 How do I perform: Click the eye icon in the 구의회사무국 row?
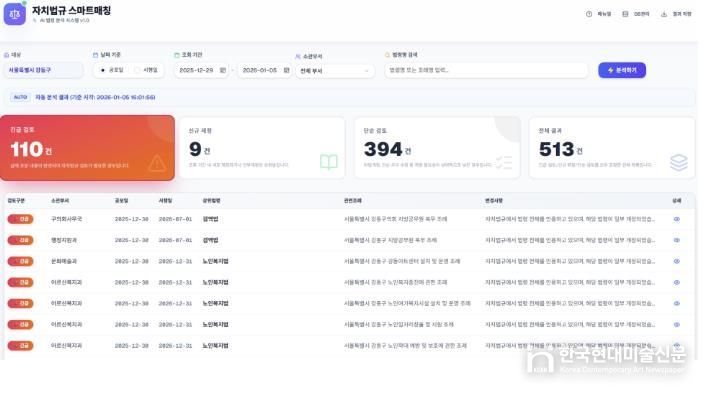677,219
